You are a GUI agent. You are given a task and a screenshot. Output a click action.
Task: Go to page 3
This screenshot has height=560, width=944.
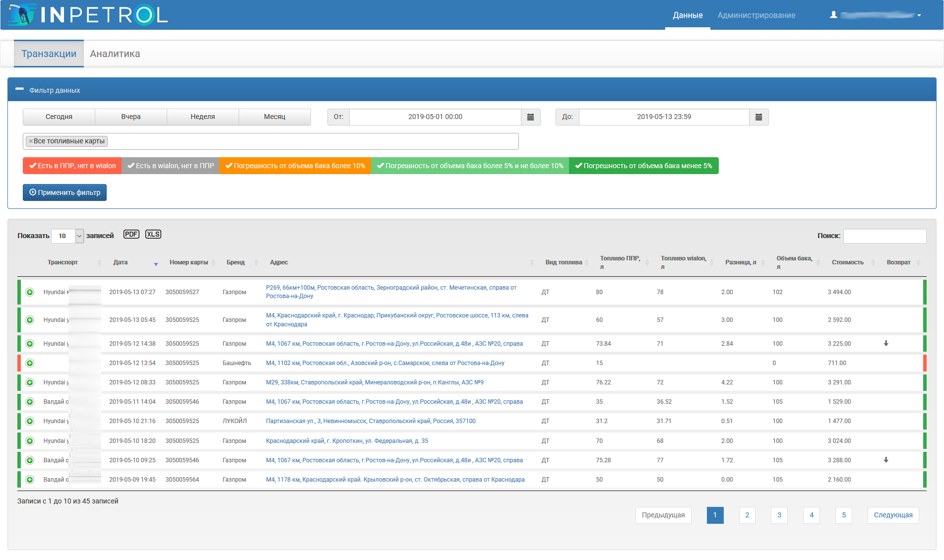point(779,515)
